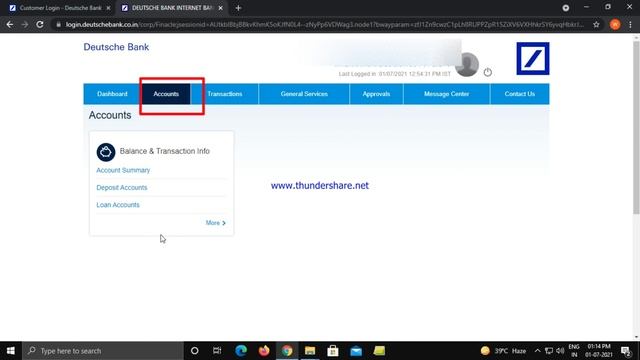Click the taskbar search box

pos(103,351)
